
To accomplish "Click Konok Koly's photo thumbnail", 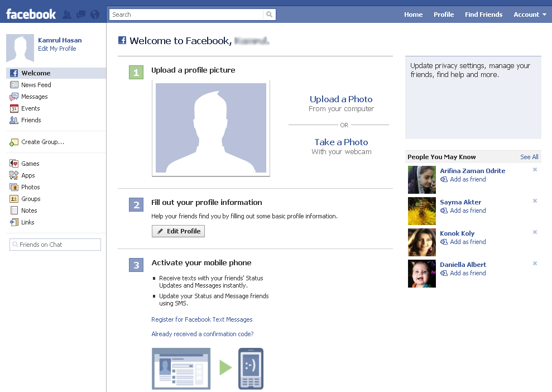I will [x=422, y=242].
